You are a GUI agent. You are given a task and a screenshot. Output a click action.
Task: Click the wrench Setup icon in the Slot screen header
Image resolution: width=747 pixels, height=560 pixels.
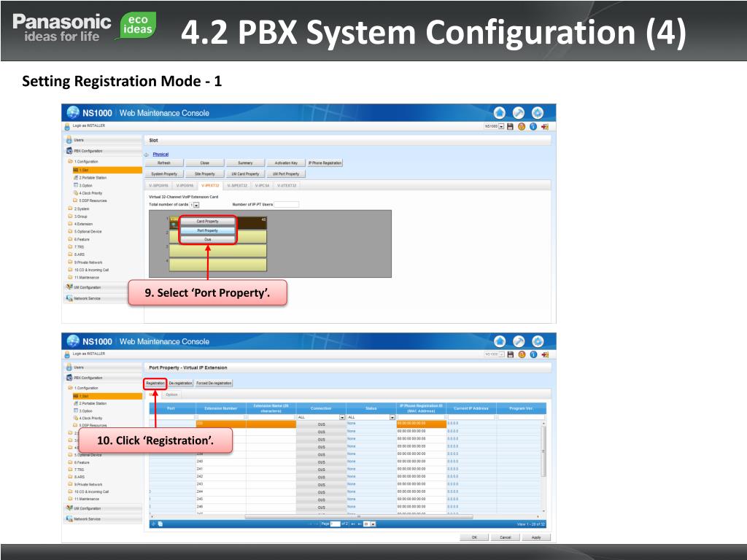coord(519,113)
